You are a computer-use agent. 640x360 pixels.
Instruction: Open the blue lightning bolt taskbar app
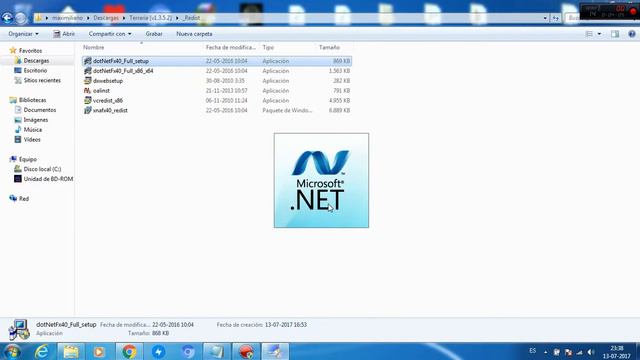(158, 351)
